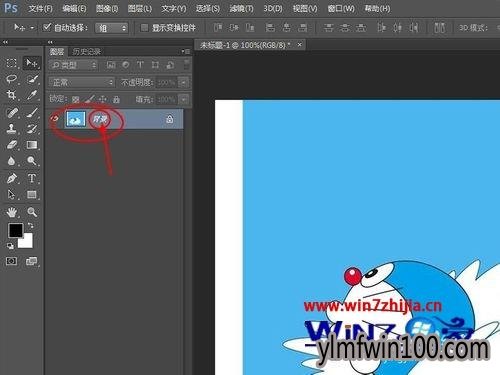
Task: Enable the 显示变换控件 checkbox
Action: point(144,28)
